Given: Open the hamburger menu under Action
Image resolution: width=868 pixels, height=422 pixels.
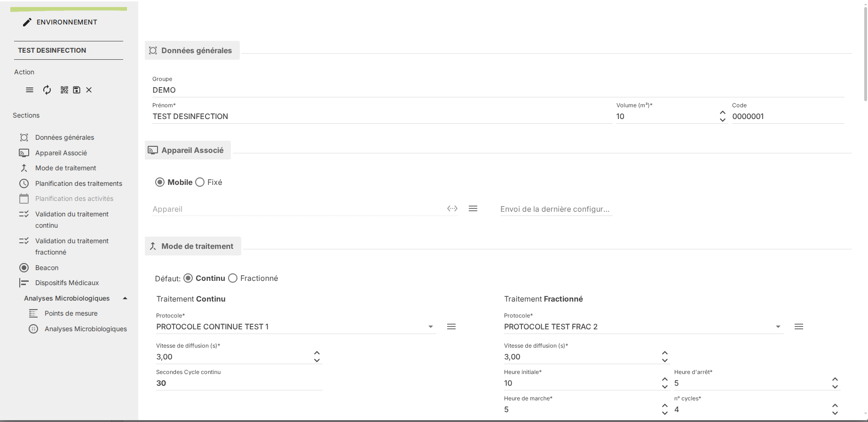Looking at the screenshot, I should click(x=30, y=90).
